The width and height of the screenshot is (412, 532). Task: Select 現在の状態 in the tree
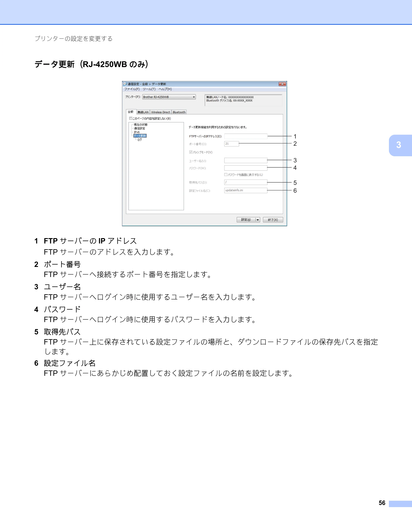[x=141, y=125]
